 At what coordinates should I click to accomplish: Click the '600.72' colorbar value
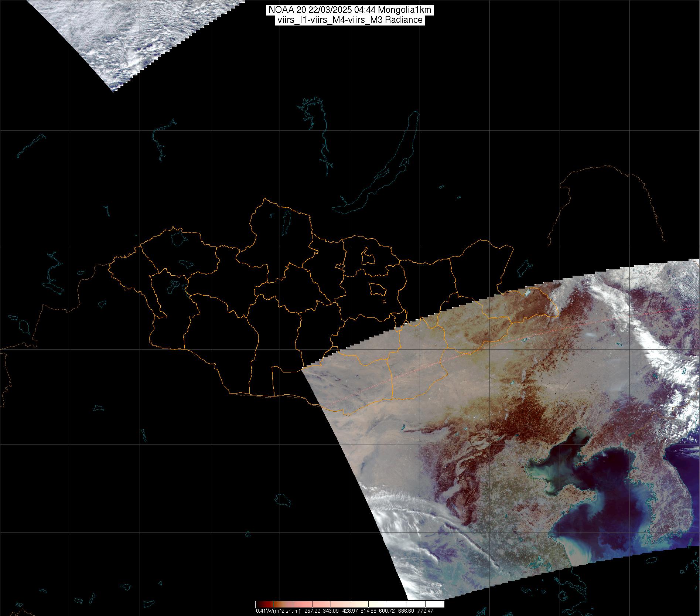[387, 611]
